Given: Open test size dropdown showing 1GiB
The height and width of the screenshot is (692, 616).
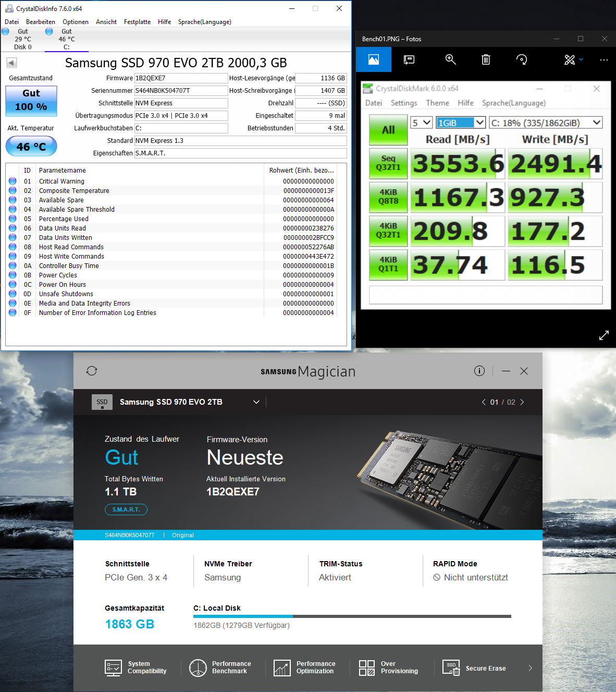Looking at the screenshot, I should (461, 123).
